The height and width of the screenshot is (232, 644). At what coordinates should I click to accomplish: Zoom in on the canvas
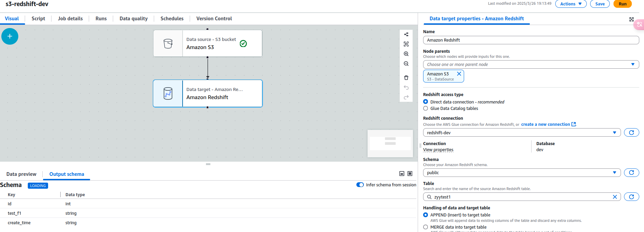coord(406,54)
